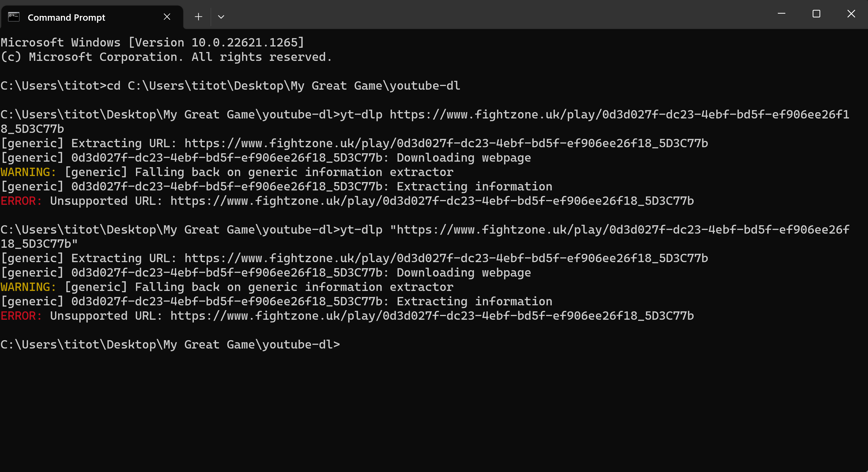
Task: Close the Command Prompt tab
Action: (167, 17)
